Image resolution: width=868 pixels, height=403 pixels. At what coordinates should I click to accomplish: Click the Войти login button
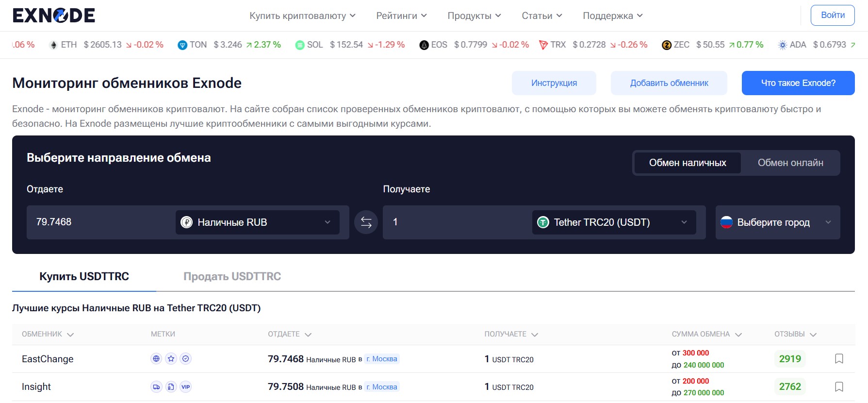tap(833, 15)
